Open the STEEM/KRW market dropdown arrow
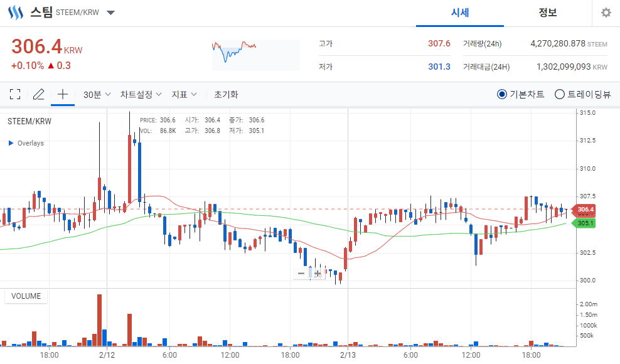The height and width of the screenshot is (364, 620). (x=110, y=13)
